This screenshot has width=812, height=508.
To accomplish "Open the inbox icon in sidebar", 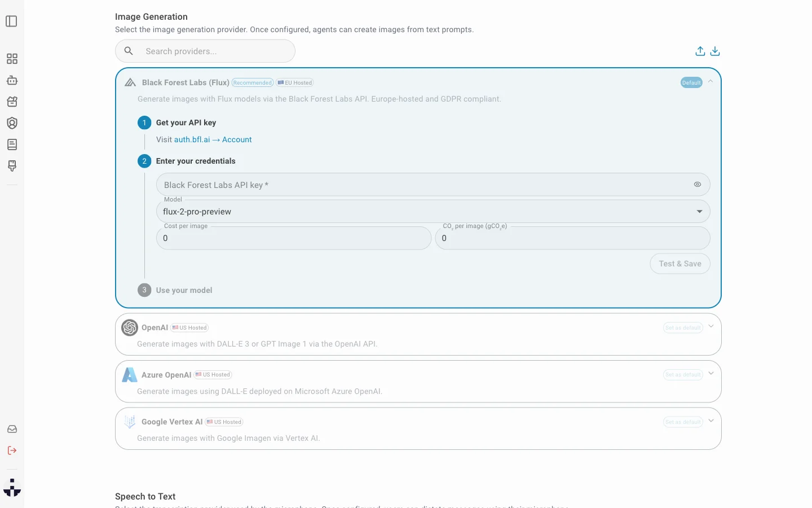I will pyautogui.click(x=12, y=429).
